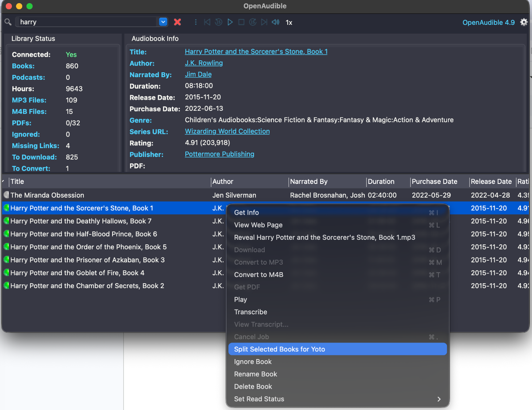Sort by the Duration column header

[388, 182]
